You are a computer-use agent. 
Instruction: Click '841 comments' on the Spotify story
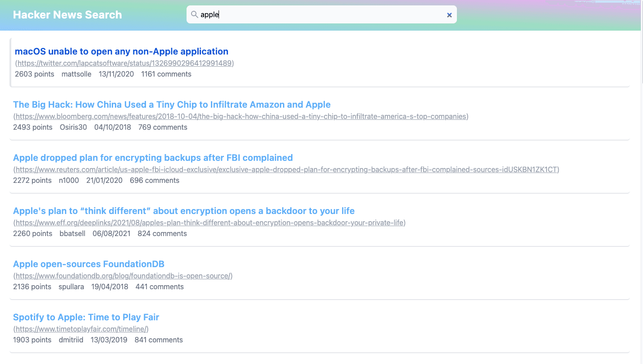click(159, 340)
